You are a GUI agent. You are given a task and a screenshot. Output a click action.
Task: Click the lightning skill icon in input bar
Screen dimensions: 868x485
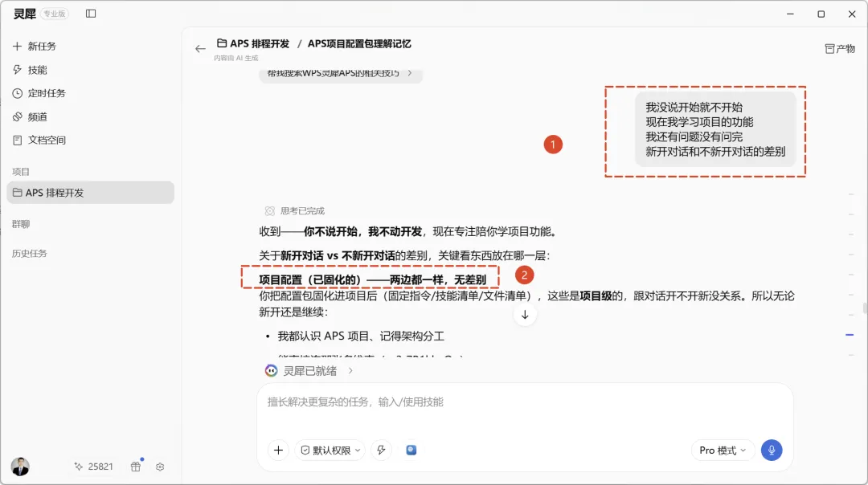tap(382, 450)
